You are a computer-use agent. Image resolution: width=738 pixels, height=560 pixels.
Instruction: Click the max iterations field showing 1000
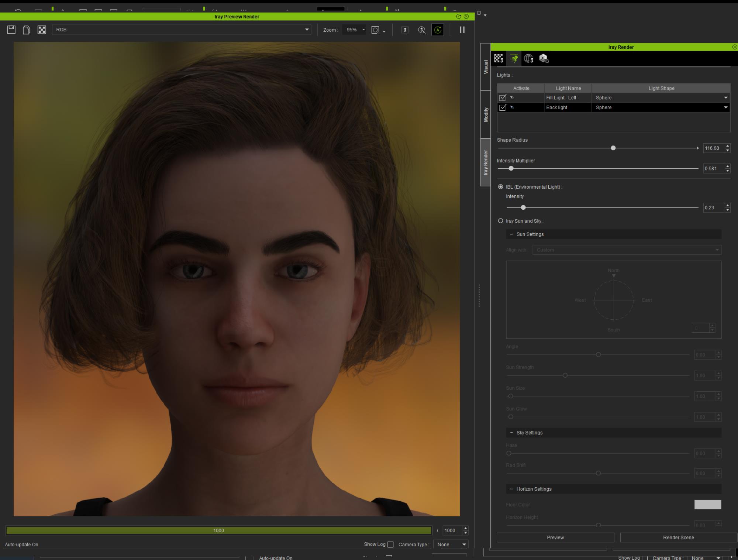coord(452,530)
